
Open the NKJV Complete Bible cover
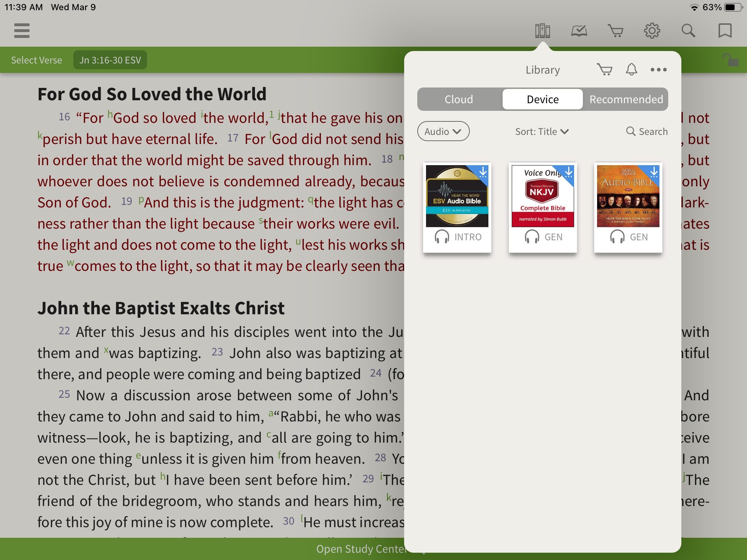[x=543, y=196]
